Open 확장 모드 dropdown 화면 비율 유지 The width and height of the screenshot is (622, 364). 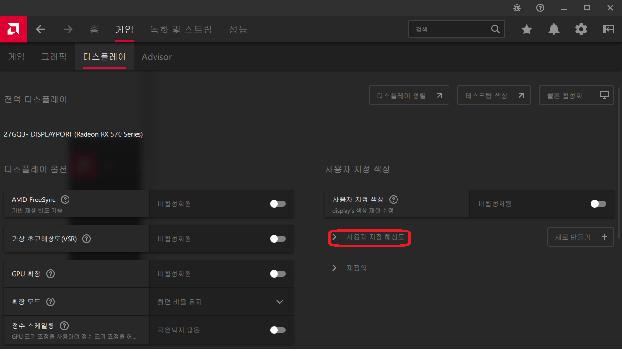pos(221,302)
